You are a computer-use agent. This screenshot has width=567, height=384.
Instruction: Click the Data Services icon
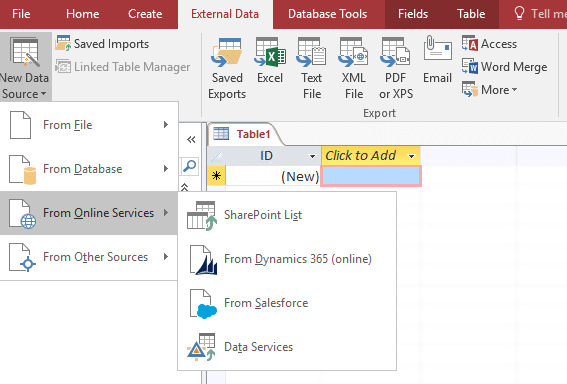click(201, 347)
